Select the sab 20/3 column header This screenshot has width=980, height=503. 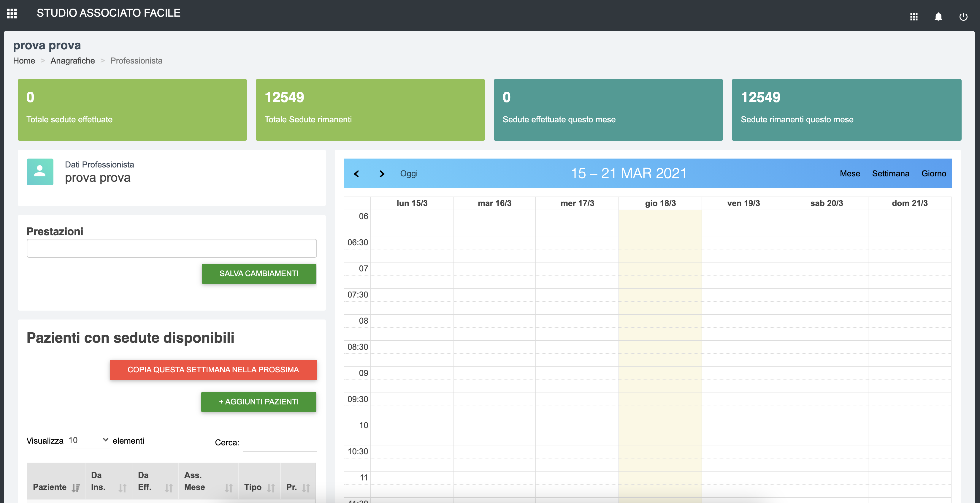(827, 203)
